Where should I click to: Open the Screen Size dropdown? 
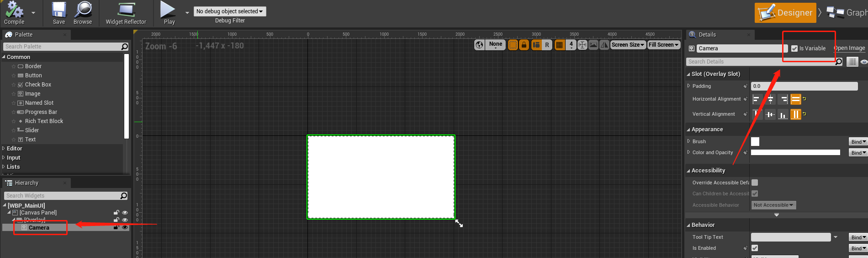(628, 45)
